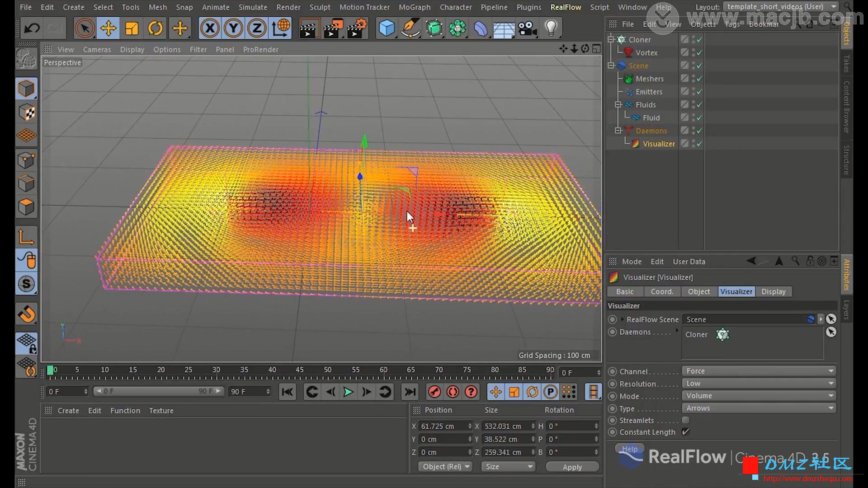Switch to Points mode

[x=26, y=160]
